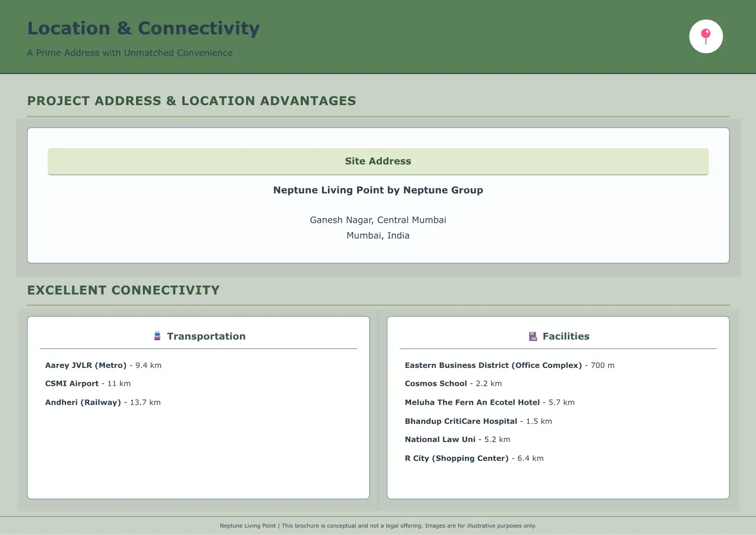Viewport: 756px width, 535px height.
Task: Click the National Law Uni entry
Action: 457,439
